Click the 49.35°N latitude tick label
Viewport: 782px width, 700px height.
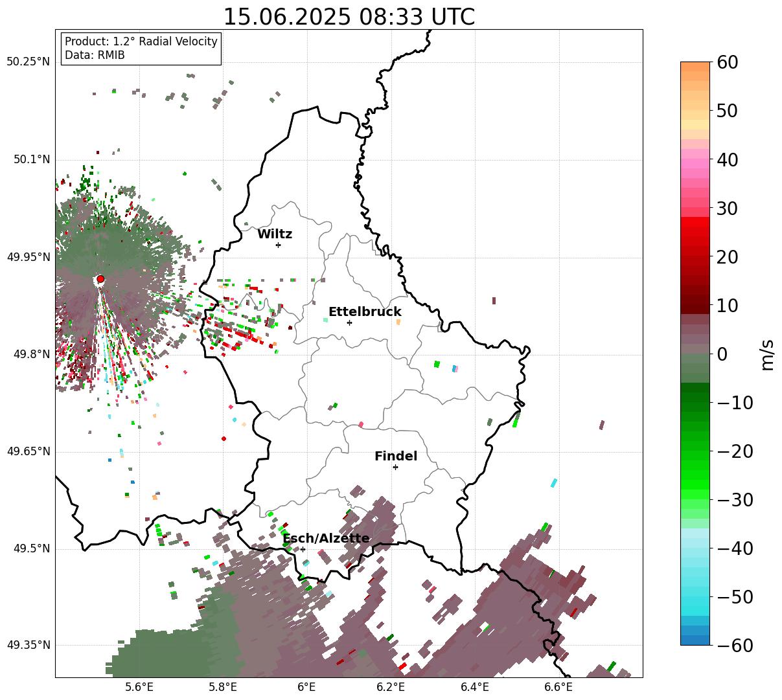[28, 645]
